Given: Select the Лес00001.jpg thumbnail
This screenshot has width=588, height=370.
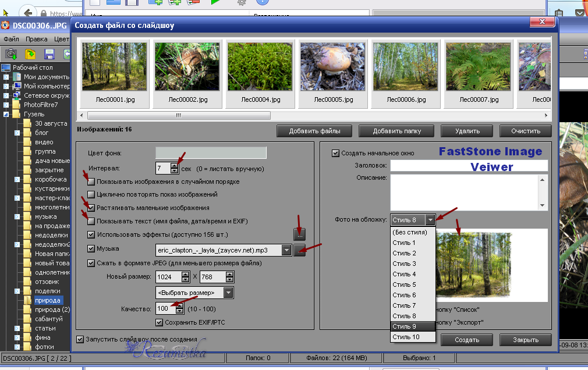Looking at the screenshot, I should [115, 73].
